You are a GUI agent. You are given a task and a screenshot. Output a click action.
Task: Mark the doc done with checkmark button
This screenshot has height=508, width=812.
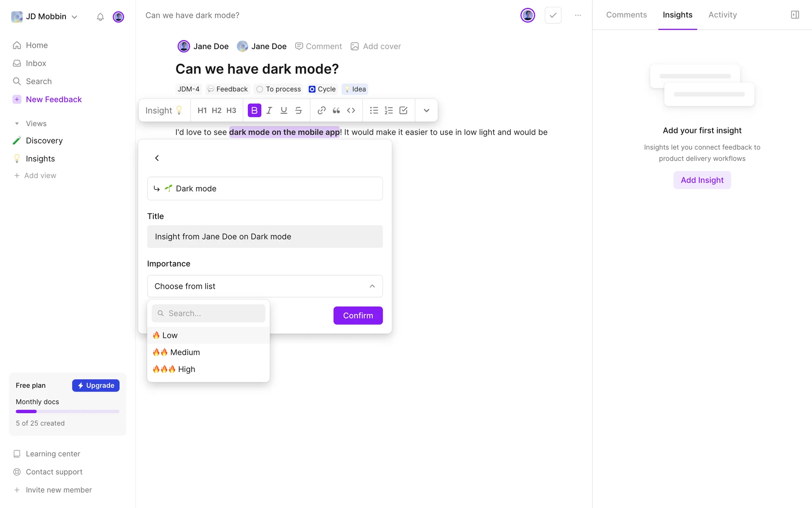[553, 15]
